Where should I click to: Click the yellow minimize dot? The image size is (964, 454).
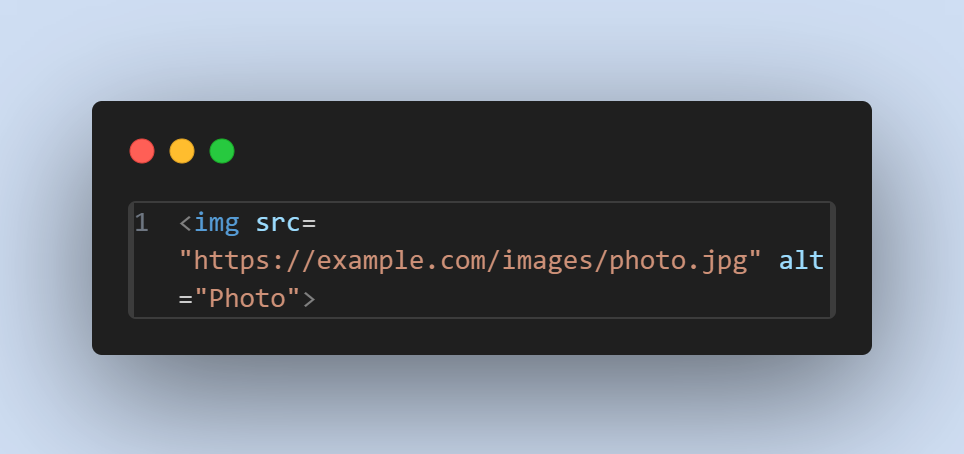182,151
